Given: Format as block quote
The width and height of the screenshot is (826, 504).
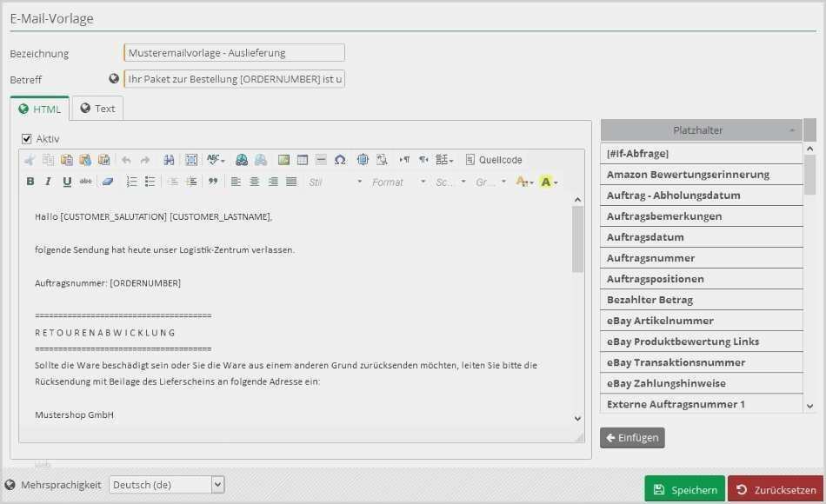Looking at the screenshot, I should [x=213, y=182].
